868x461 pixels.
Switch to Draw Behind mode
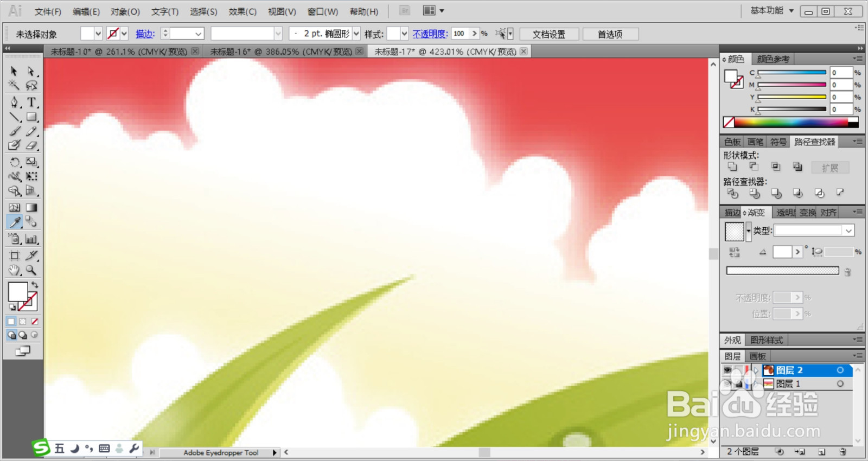click(x=23, y=335)
